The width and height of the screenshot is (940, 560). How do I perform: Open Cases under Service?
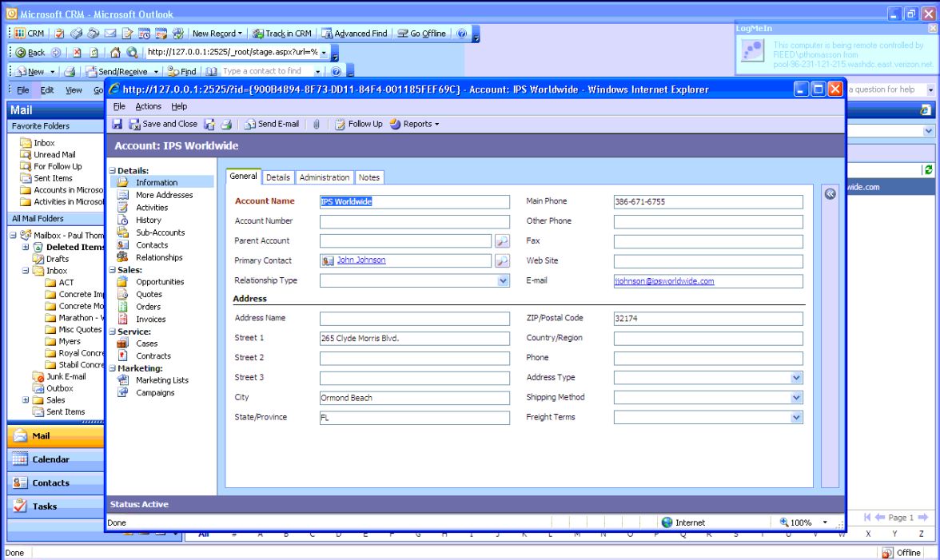click(x=146, y=344)
